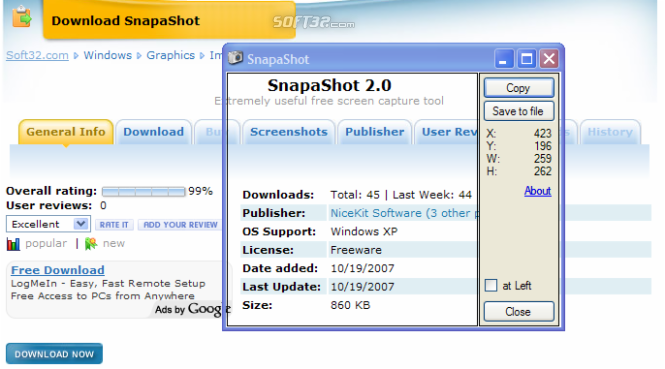Switch to the Publisher tab

tap(374, 132)
